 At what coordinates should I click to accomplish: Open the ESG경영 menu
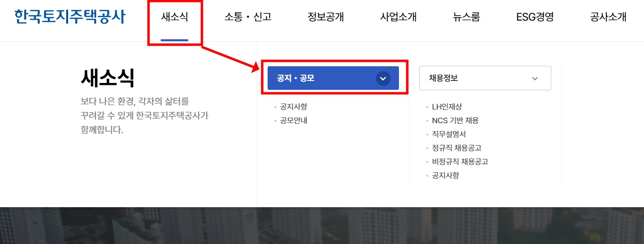tap(535, 17)
